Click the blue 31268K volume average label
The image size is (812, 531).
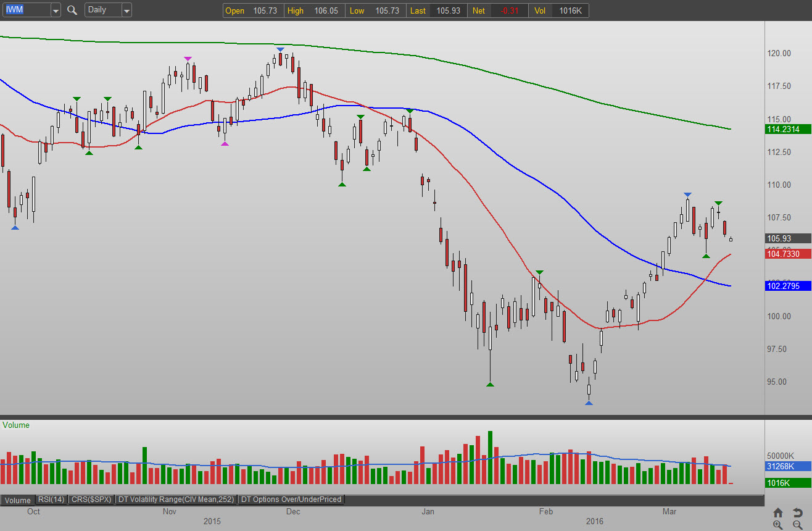(x=787, y=466)
